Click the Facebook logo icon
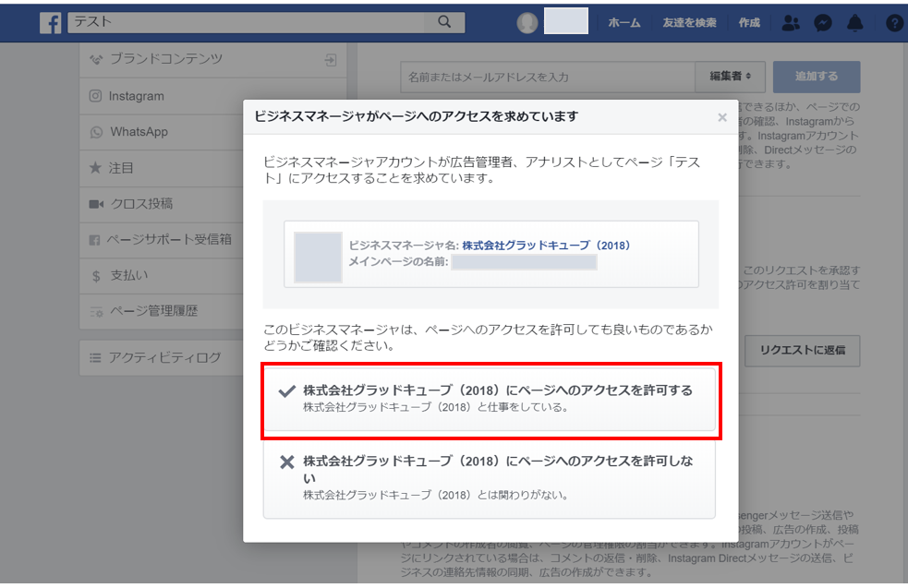Viewport: 908px width, 588px height. point(51,23)
